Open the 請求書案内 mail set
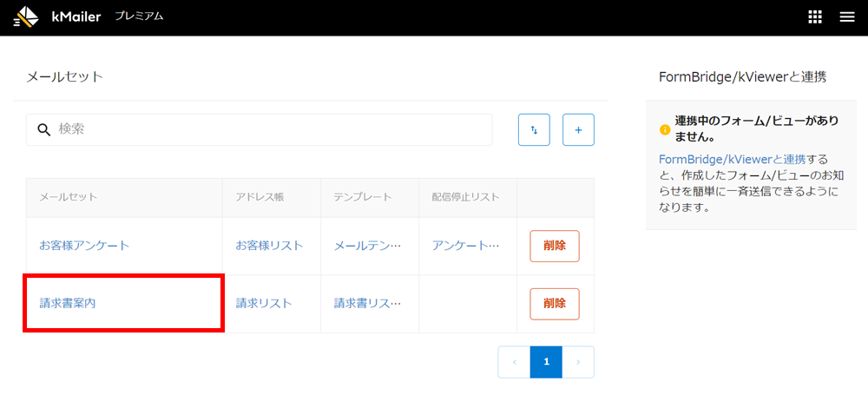Viewport: 868px width, 408px height. click(67, 303)
